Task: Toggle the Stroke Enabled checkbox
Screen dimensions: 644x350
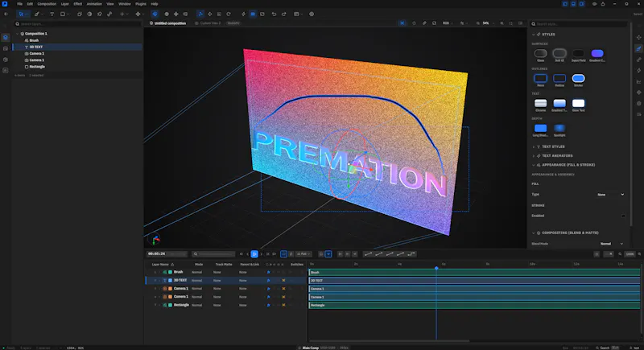Action: click(x=623, y=216)
